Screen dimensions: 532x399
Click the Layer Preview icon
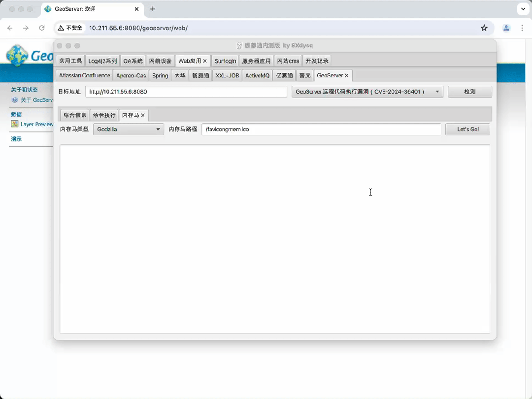pyautogui.click(x=15, y=124)
